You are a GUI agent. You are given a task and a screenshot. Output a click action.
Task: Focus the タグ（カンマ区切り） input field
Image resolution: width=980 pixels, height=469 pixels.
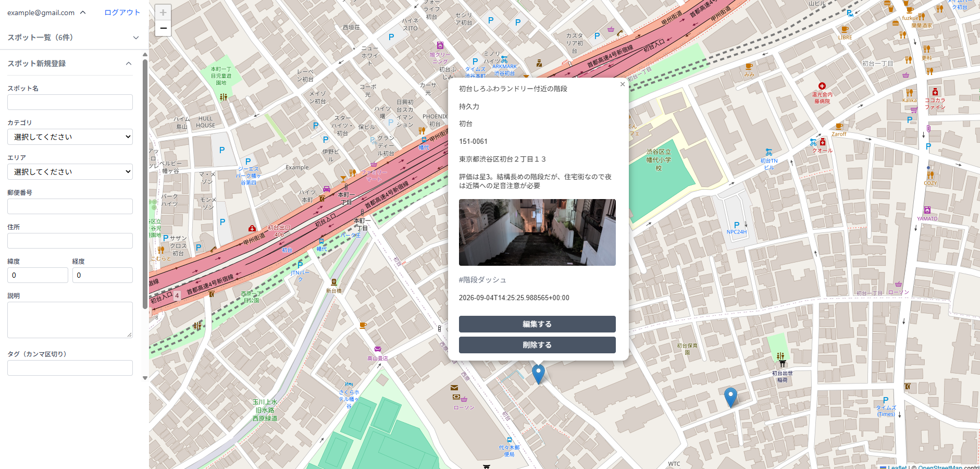pos(70,368)
